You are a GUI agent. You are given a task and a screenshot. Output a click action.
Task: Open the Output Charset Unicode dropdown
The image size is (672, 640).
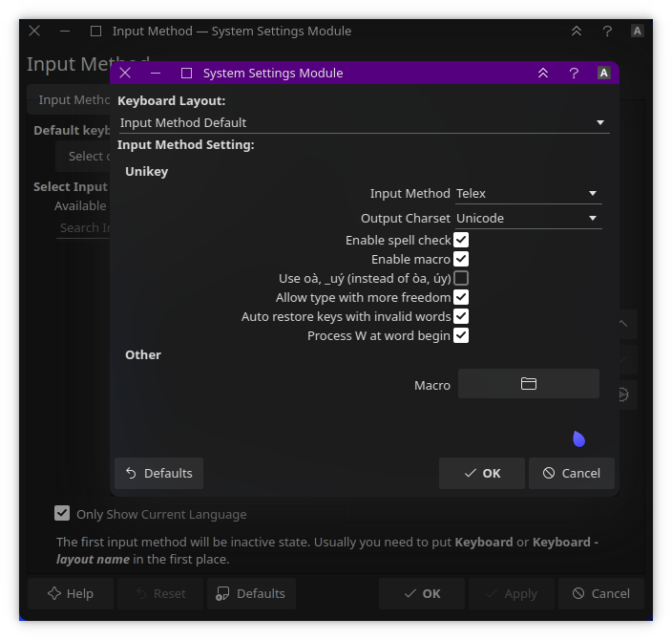coord(529,219)
